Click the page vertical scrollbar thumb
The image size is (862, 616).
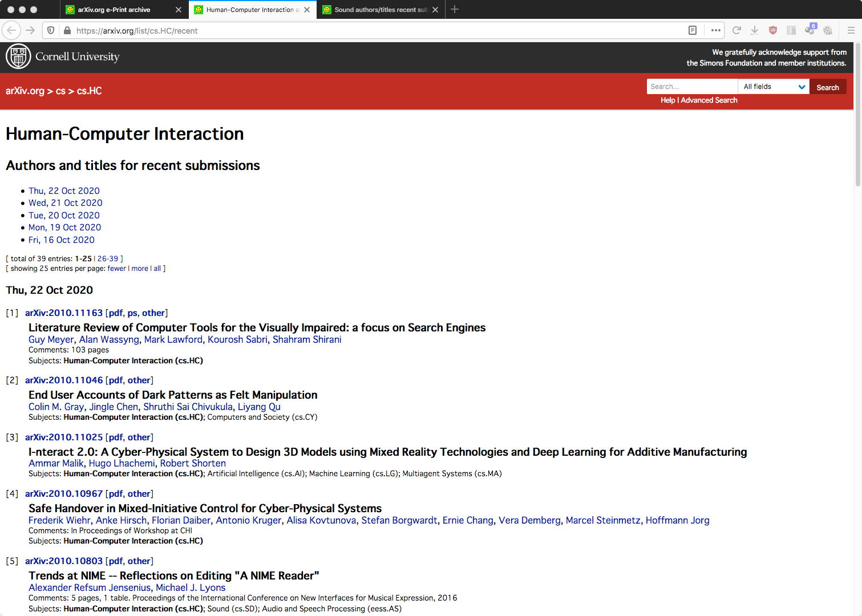pos(858,114)
